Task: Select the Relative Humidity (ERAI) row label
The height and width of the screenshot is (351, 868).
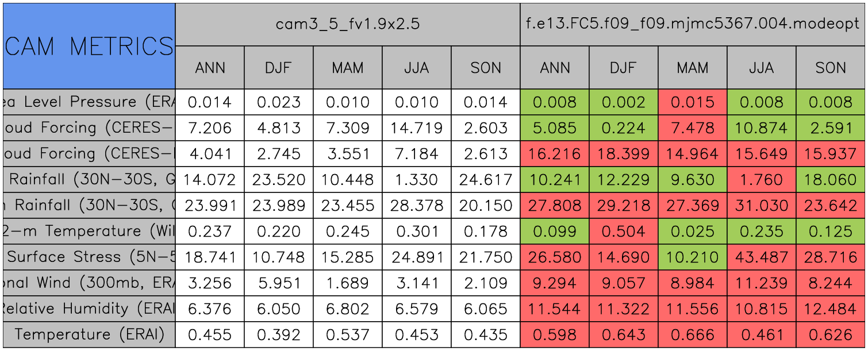Action: tap(89, 309)
